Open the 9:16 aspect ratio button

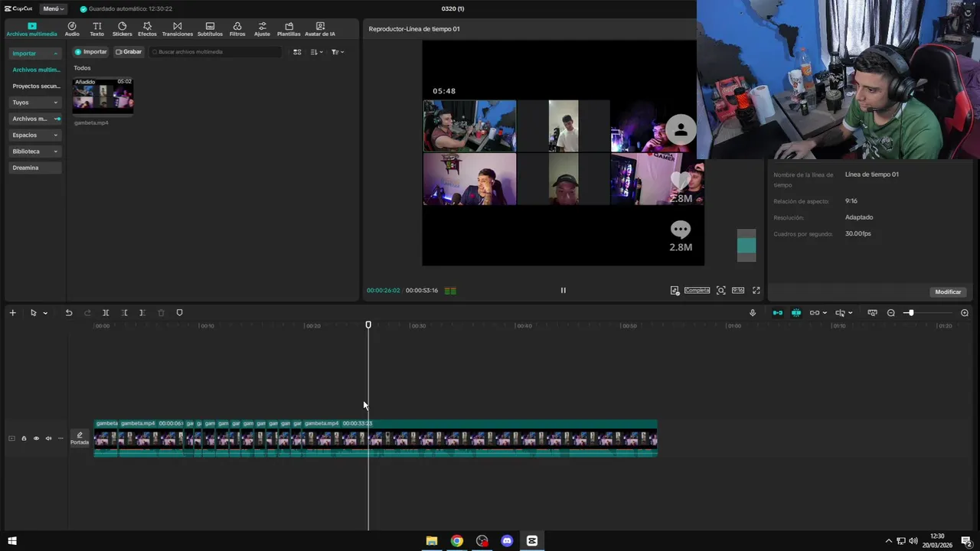[x=738, y=291]
